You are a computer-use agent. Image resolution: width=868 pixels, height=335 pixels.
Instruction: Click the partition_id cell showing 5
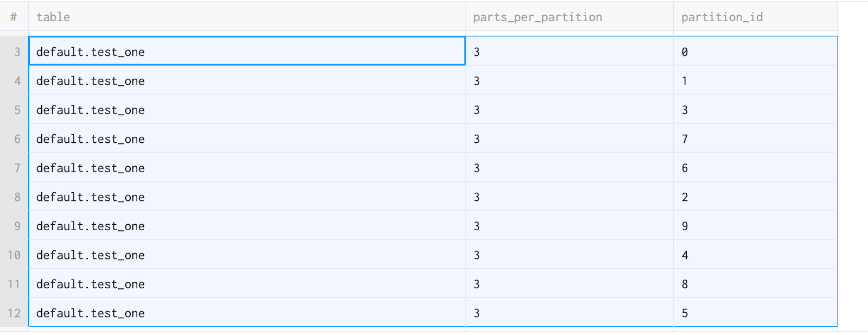(x=755, y=313)
